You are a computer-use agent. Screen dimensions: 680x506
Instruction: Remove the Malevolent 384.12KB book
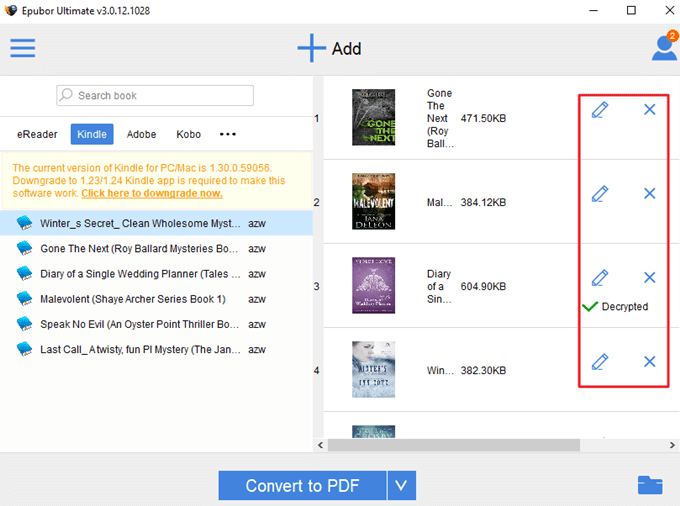click(x=649, y=193)
